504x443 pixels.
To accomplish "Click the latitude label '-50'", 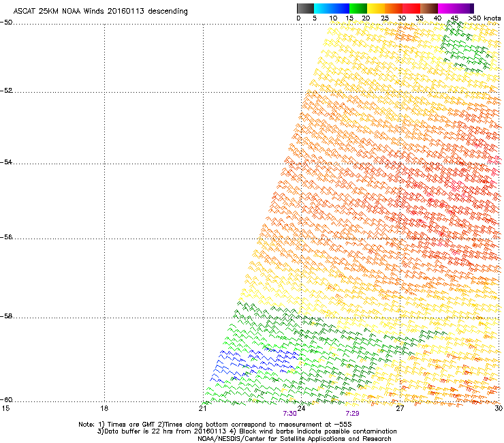I will [x=6, y=22].
